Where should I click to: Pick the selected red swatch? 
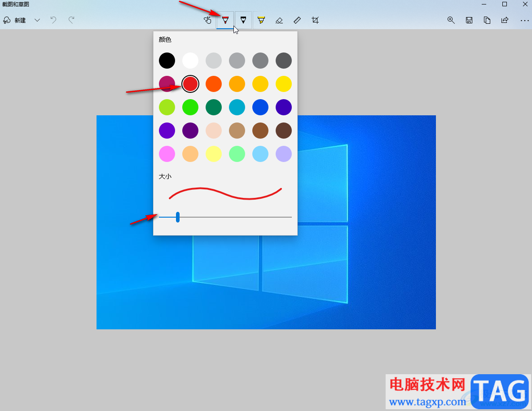point(190,84)
